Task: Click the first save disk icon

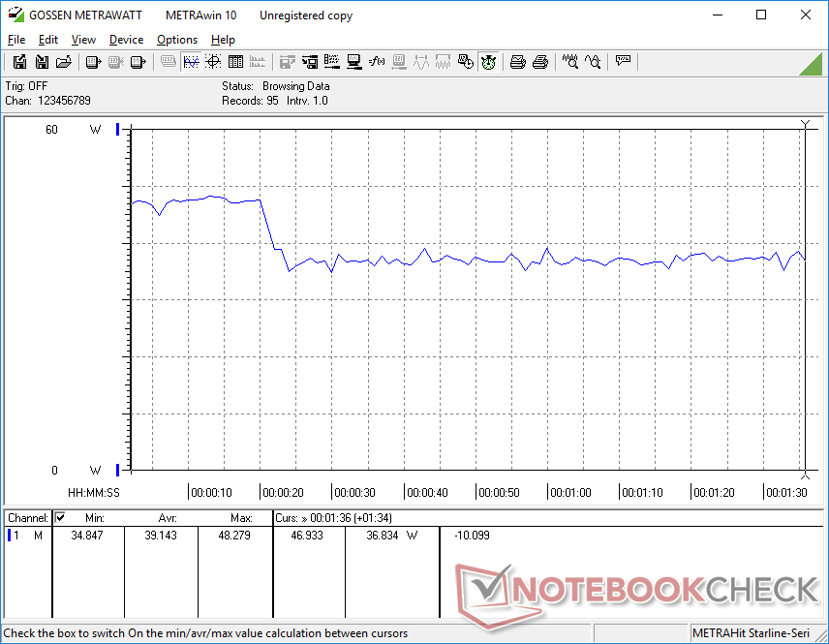Action: (x=19, y=62)
